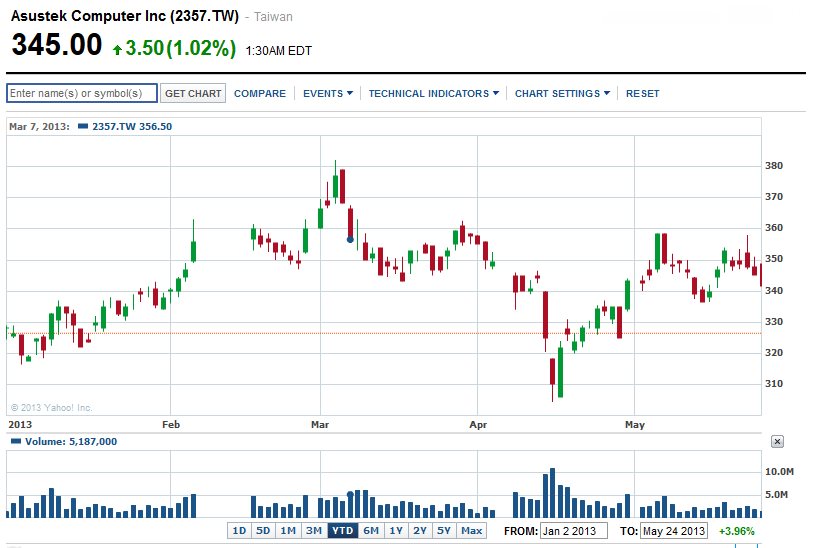Click the Apr label on the chart axis

pyautogui.click(x=478, y=425)
